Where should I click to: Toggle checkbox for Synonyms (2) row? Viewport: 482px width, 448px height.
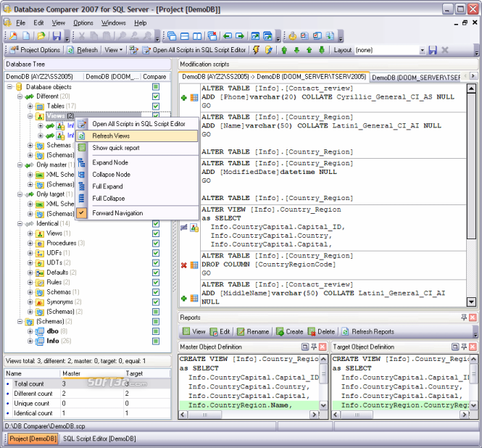tap(156, 302)
